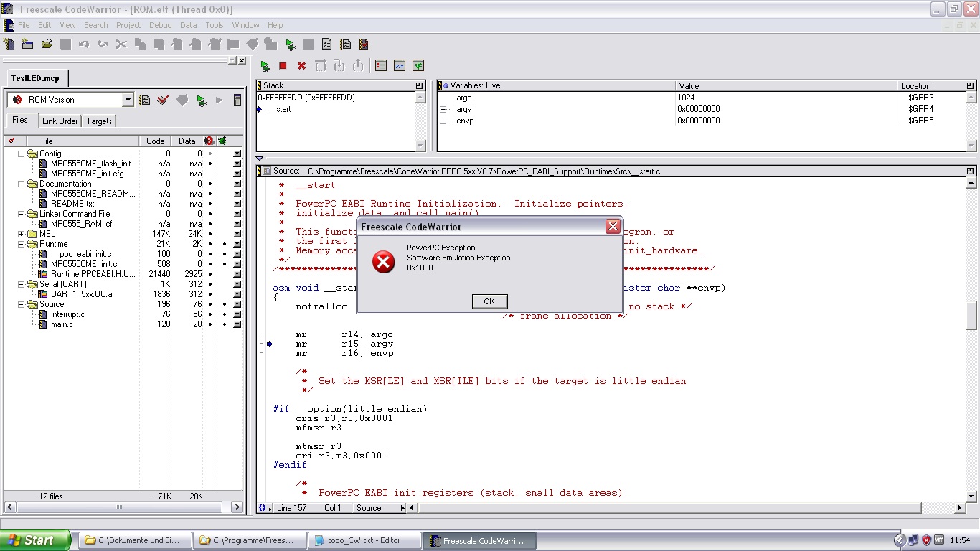Click the XY toolbar icon in debugger
Screen dimensions: 980x551
click(400, 65)
